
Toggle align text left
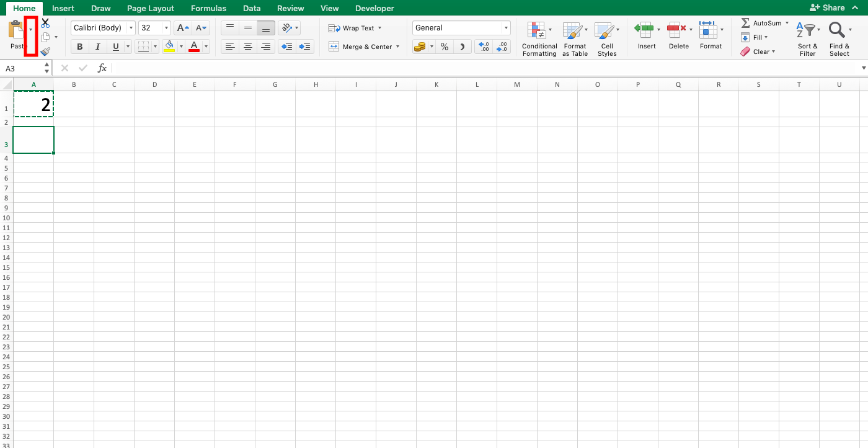point(230,47)
